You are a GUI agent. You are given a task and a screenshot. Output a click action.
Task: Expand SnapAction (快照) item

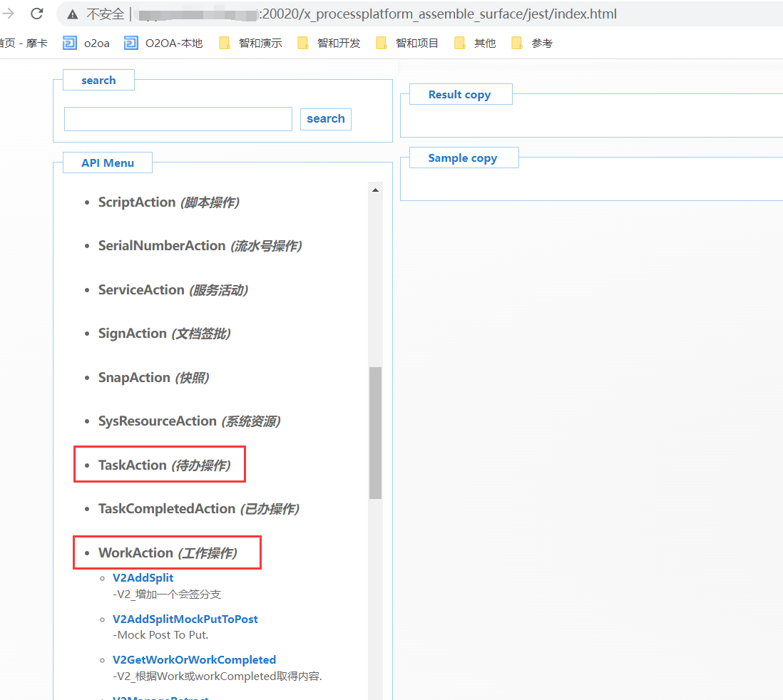tap(154, 378)
